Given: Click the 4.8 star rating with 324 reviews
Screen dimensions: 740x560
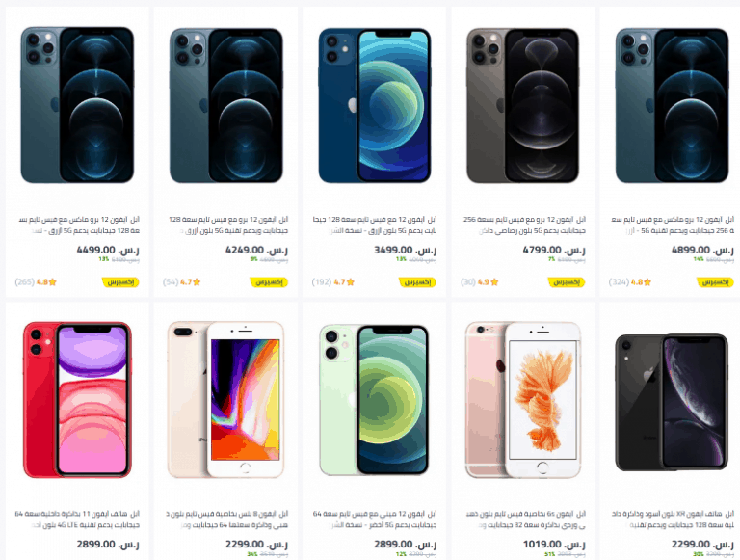Looking at the screenshot, I should 630,282.
